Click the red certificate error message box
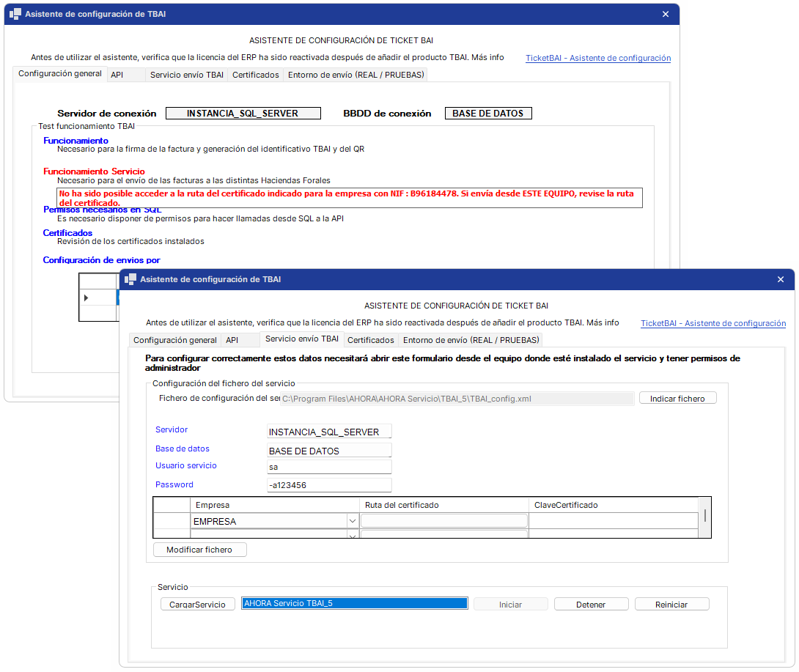Viewport: 799px width, 672px height. click(x=349, y=198)
